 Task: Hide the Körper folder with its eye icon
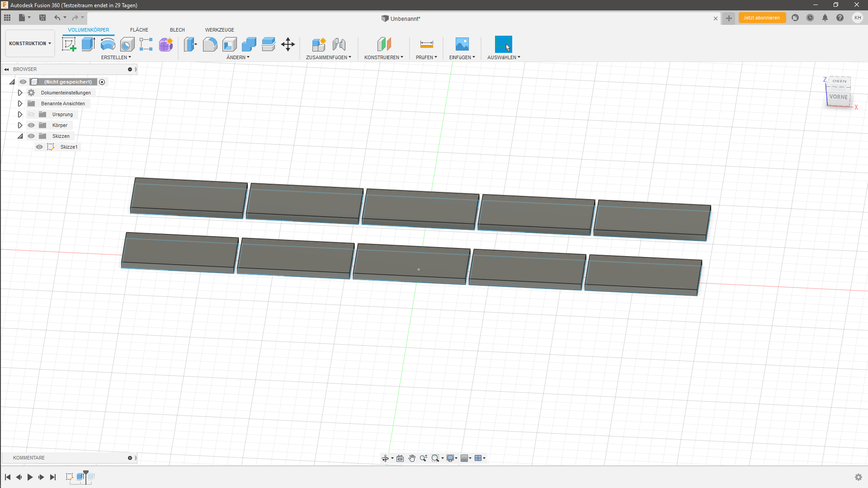[x=31, y=125]
